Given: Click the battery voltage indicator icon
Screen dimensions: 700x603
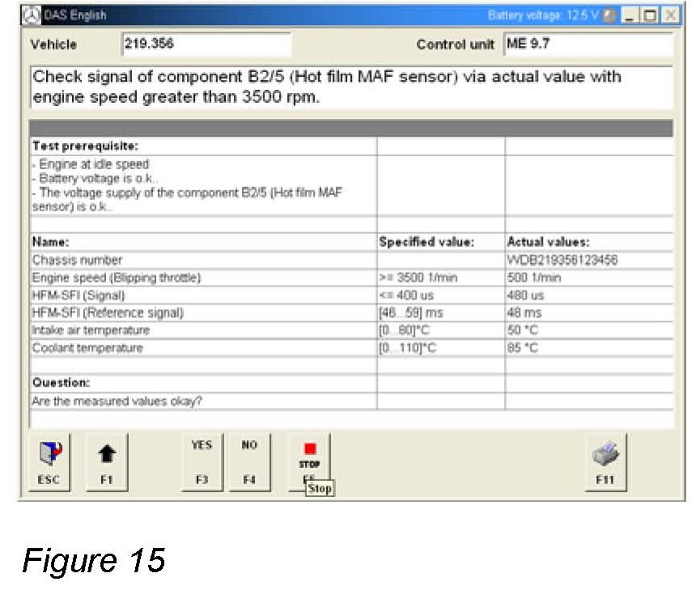Looking at the screenshot, I should (x=609, y=15).
